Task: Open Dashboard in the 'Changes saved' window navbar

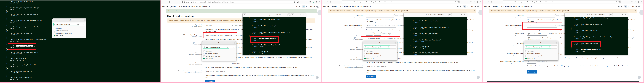Action: point(186,7)
